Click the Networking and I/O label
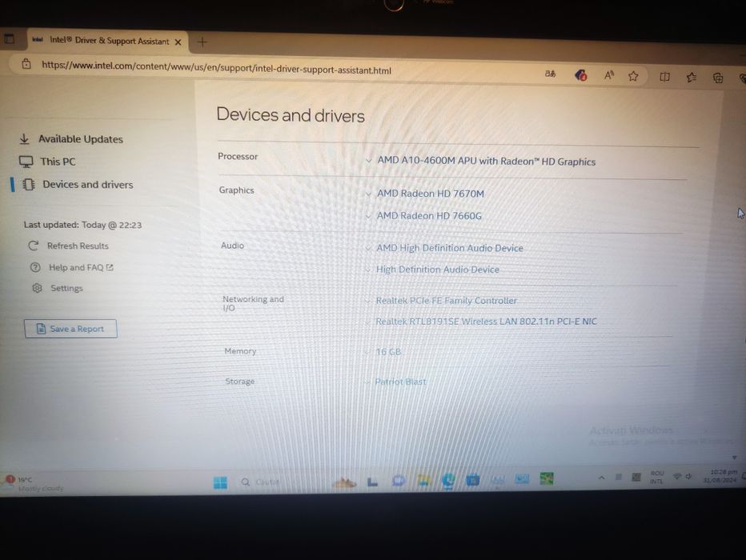The width and height of the screenshot is (746, 560). point(253,303)
